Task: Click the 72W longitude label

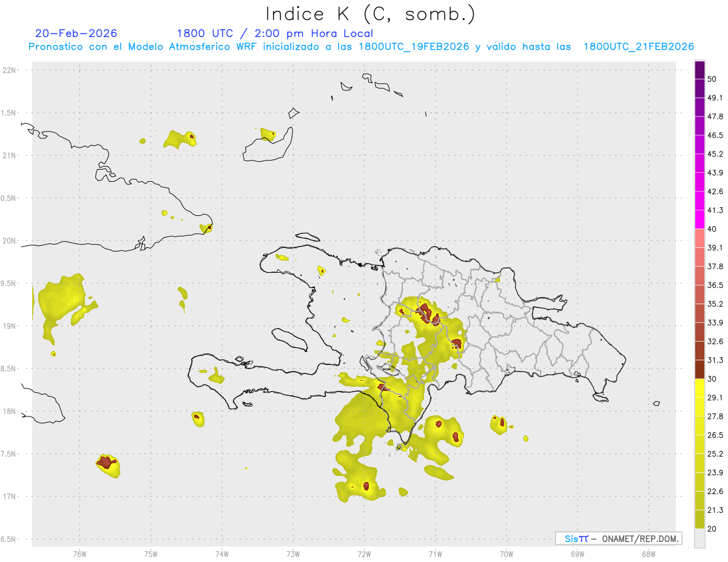Action: (x=364, y=554)
